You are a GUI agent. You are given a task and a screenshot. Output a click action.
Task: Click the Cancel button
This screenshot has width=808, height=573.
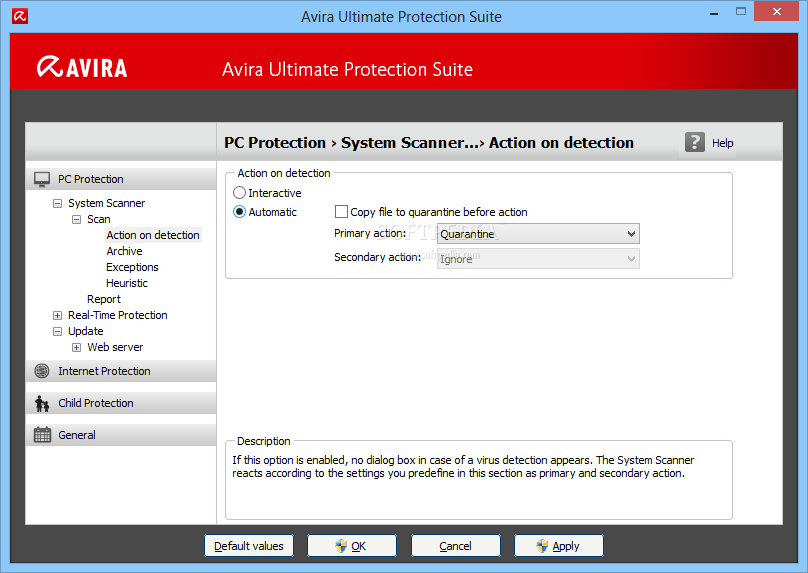(456, 546)
